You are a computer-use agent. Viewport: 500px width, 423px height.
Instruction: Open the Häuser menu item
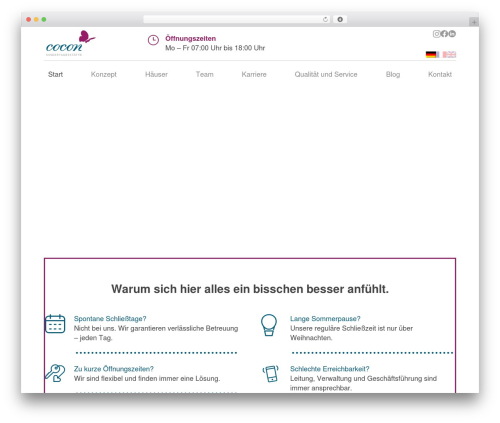tap(156, 74)
